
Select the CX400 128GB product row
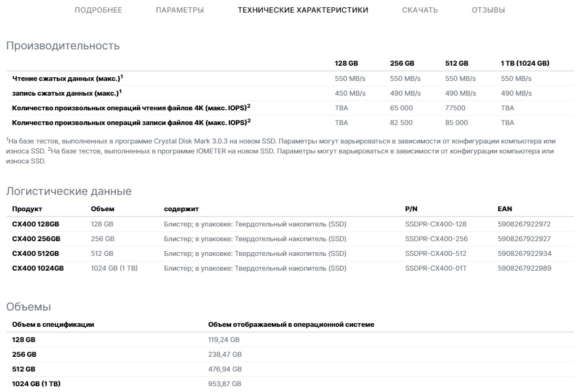[x=290, y=224]
